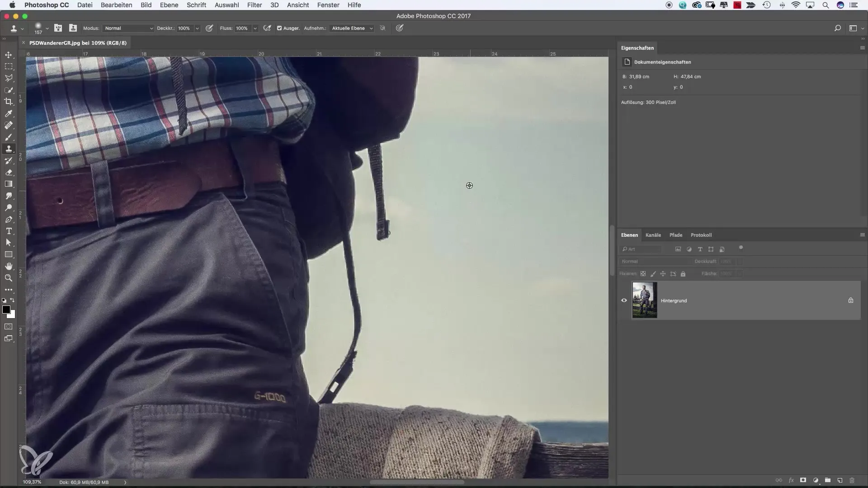Screen dimensions: 868x488
Task: Open the Aufnehm. sample dropdown
Action: (352, 28)
